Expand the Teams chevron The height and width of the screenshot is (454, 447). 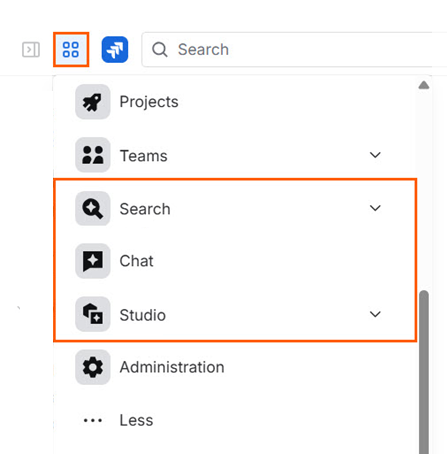pos(375,155)
